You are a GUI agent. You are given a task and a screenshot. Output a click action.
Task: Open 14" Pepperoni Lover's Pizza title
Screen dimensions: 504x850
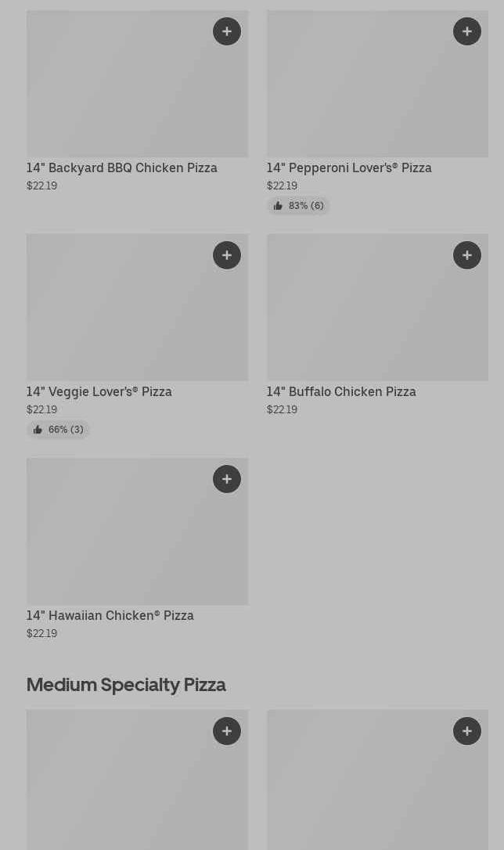[349, 168]
